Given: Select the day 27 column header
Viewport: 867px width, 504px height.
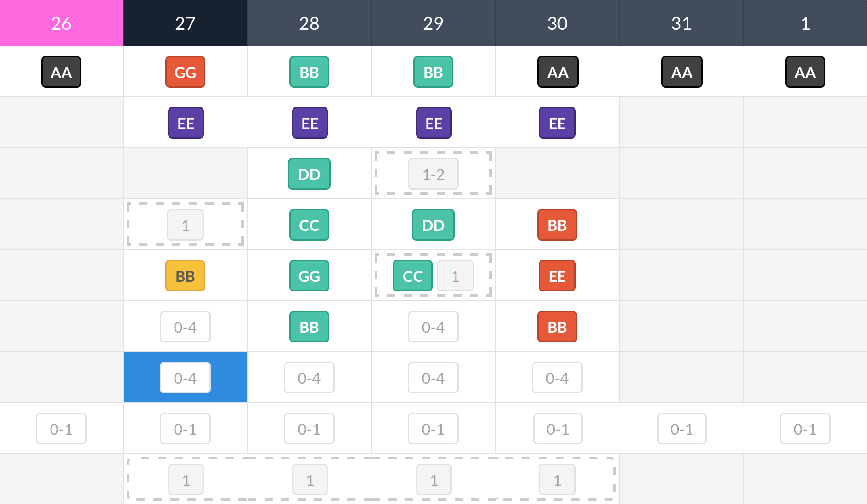Looking at the screenshot, I should tap(185, 23).
